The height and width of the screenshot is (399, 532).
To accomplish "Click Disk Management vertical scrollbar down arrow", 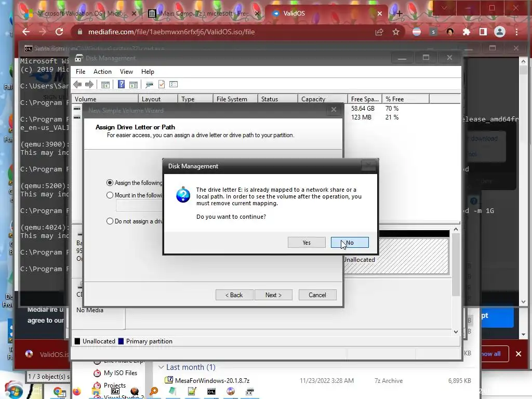I will tap(456, 332).
